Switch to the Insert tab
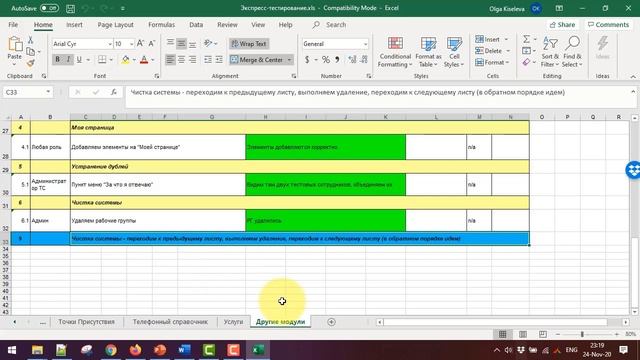 pyautogui.click(x=74, y=25)
